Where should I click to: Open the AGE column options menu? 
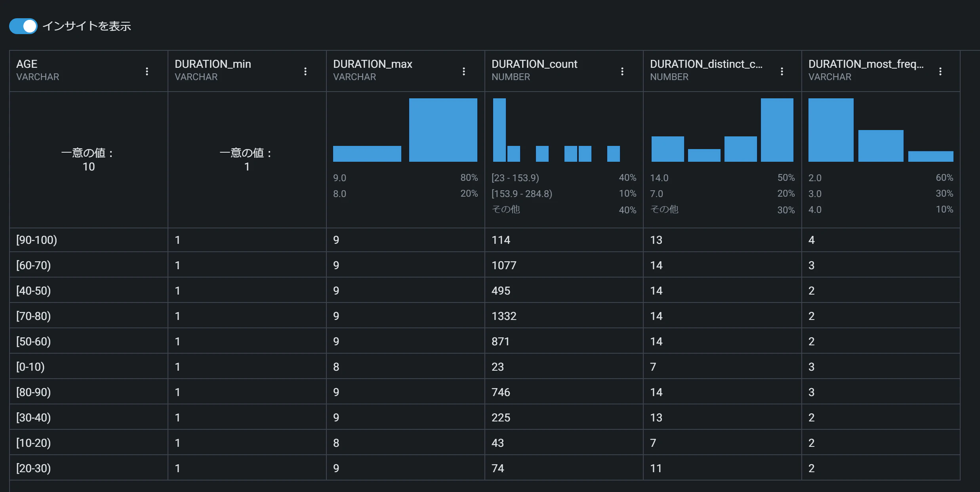tap(147, 71)
